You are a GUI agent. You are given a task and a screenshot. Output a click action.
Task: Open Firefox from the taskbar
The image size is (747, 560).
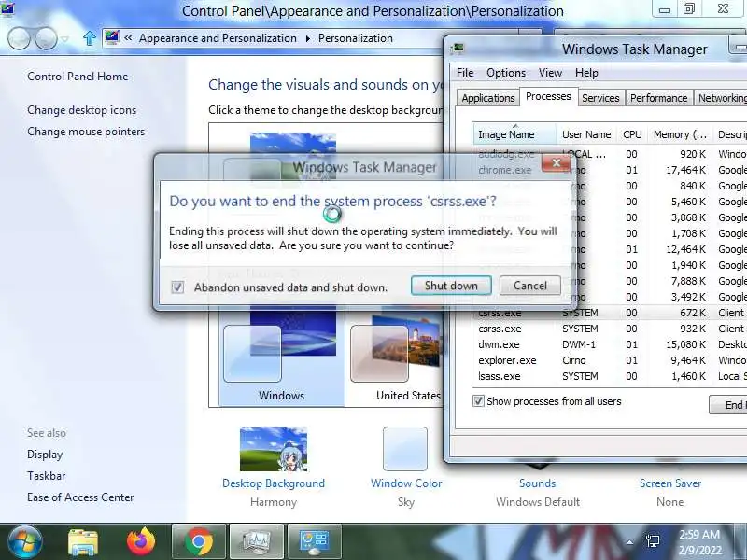coord(141,542)
